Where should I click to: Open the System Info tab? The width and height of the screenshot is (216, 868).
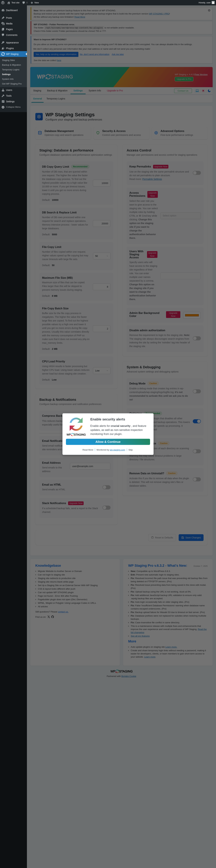pos(95,91)
